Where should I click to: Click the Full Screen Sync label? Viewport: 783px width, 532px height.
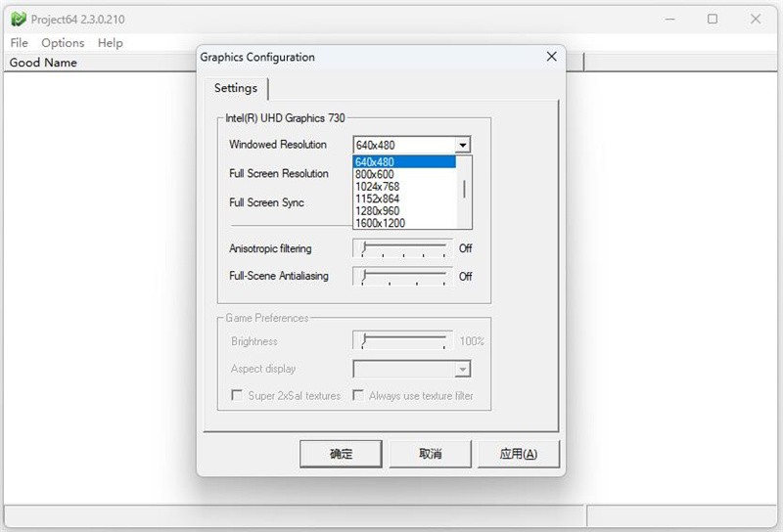click(x=266, y=202)
